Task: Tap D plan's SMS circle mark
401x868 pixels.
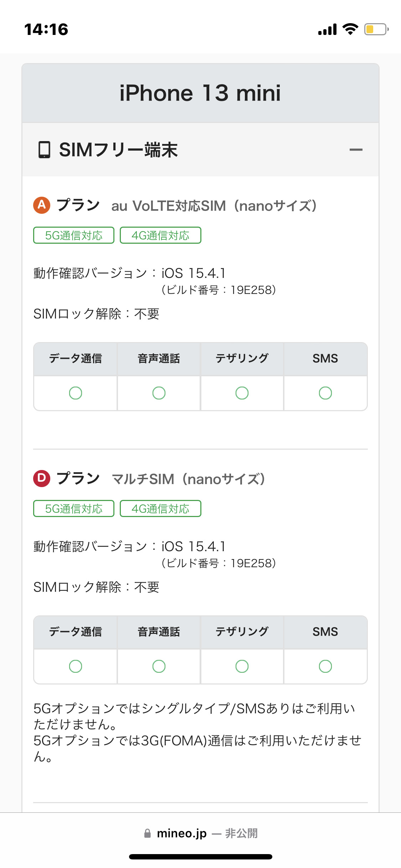Action: click(325, 666)
